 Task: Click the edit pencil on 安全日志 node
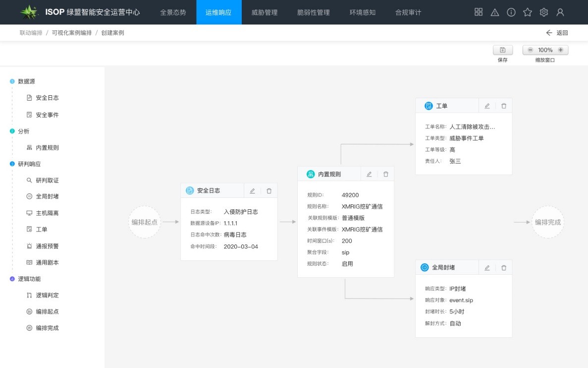[252, 191]
